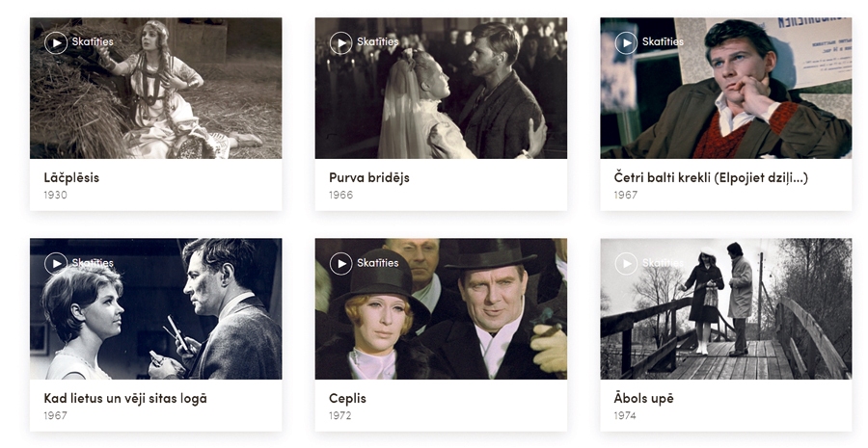The height and width of the screenshot is (448, 868).
Task: Open Kad lietus un vēji sitas logā title
Action: click(x=125, y=398)
